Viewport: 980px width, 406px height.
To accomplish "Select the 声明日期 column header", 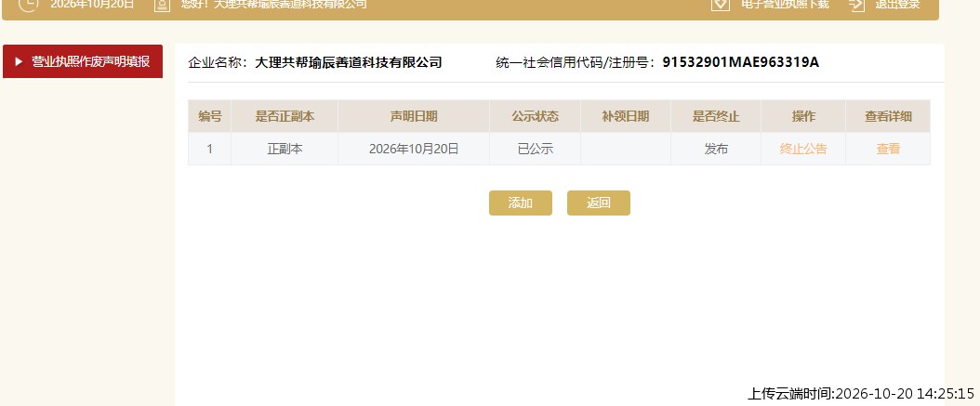I will [414, 116].
